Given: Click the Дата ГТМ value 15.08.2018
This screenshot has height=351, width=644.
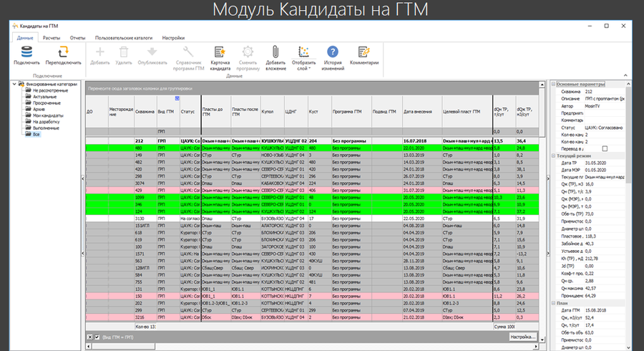Looking at the screenshot, I should 595,310.
